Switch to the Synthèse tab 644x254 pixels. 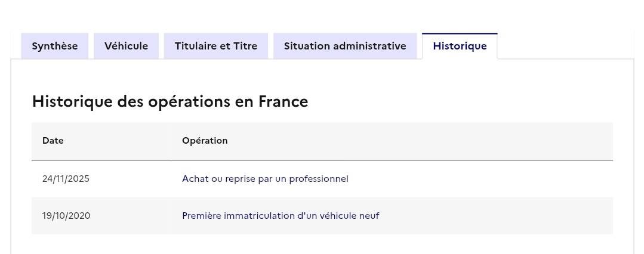click(x=55, y=46)
